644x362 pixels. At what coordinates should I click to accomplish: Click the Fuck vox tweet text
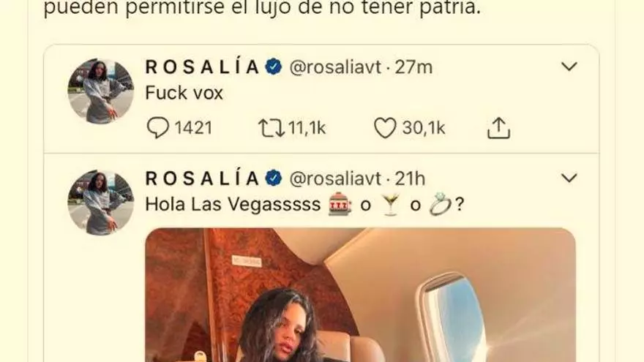(184, 93)
